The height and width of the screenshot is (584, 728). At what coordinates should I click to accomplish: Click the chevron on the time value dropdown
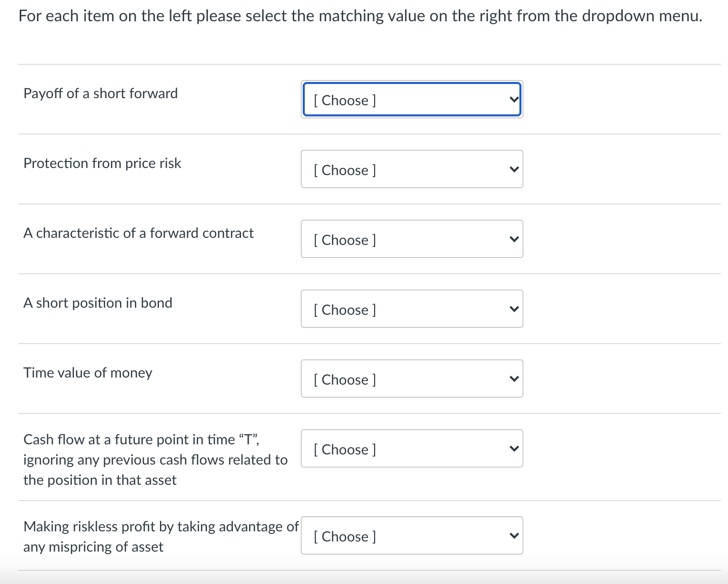tap(513, 379)
